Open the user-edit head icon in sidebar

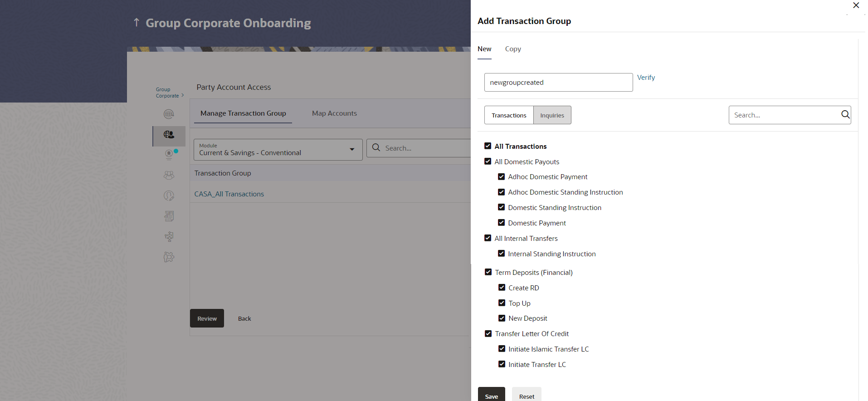pos(169,196)
